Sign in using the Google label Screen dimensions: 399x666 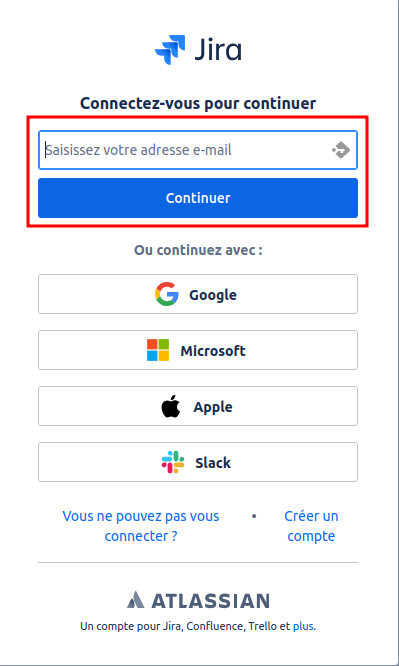point(213,295)
